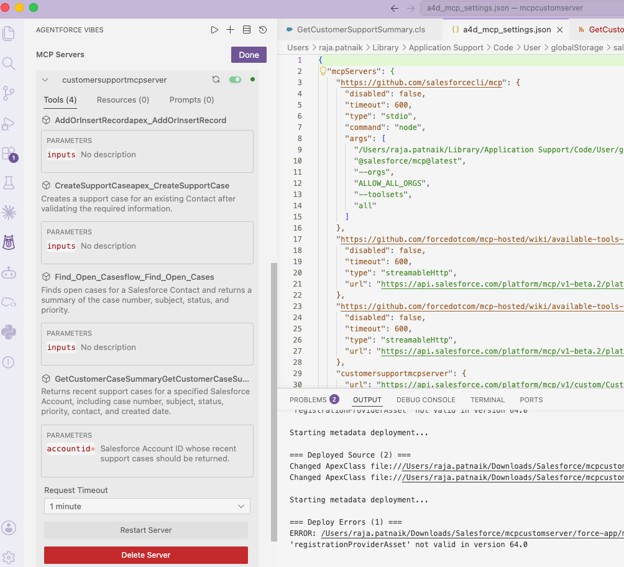Open the PORTS panel tab
Viewport: 624px width, 567px height.
pyautogui.click(x=531, y=400)
